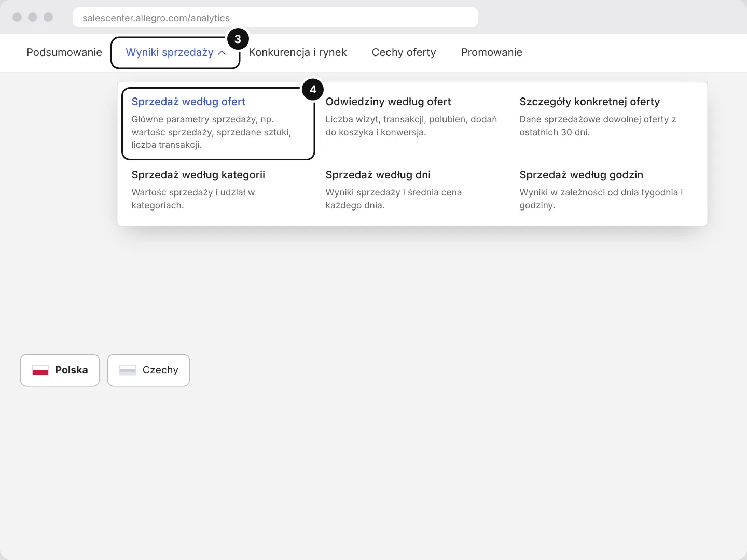Switch to Konkurencja i rynek tab
This screenshot has height=560, width=747.
(298, 52)
